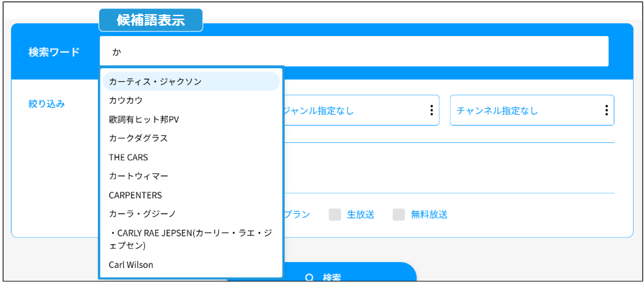
Task: Open the チャンネル指定なし channel dropdown
Action: tap(532, 110)
